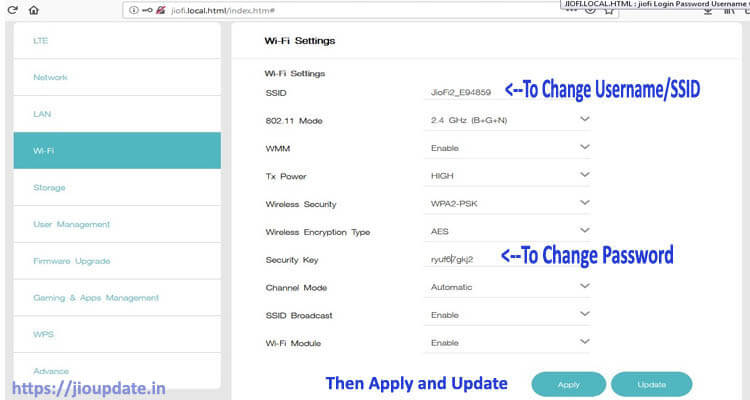Open the Tx Power dropdown
The width and height of the screenshot is (750, 400).
(507, 176)
